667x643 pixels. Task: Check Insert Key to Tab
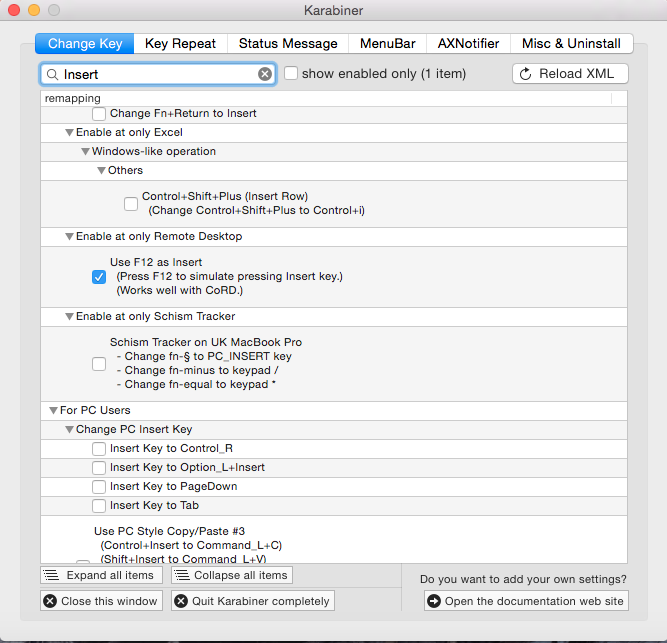pyautogui.click(x=99, y=506)
